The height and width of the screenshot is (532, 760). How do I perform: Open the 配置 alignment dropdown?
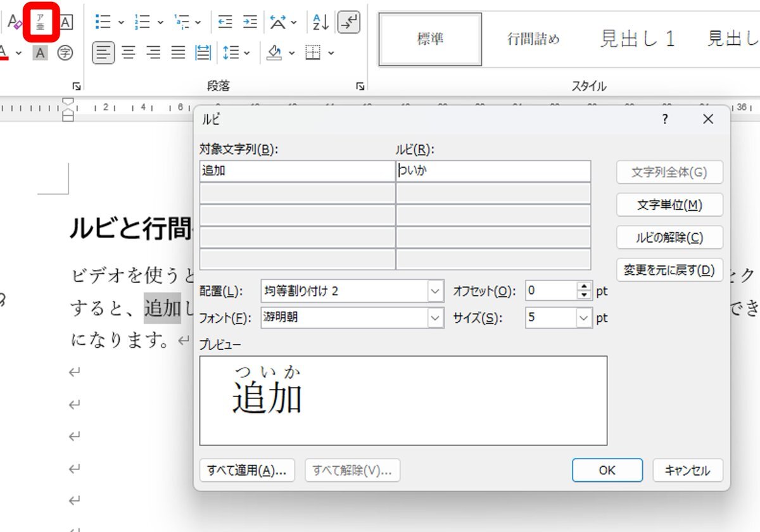[x=435, y=291]
